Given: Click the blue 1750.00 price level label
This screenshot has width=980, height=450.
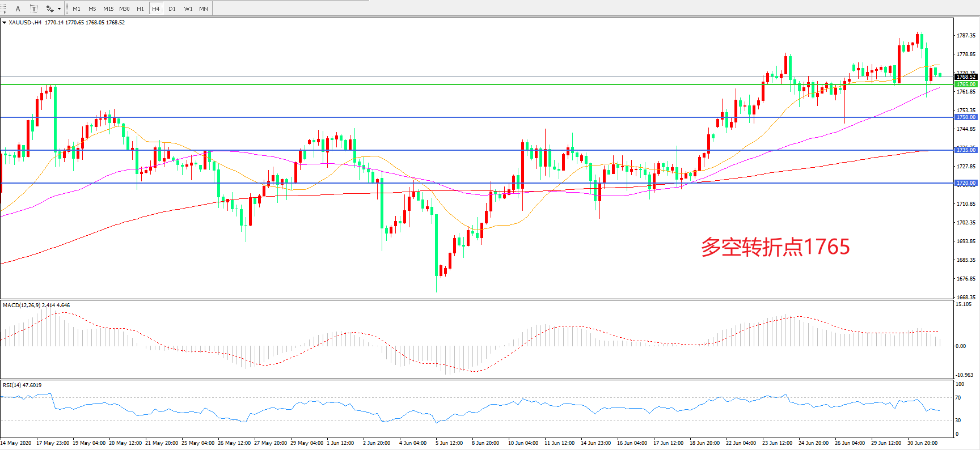Looking at the screenshot, I should 966,117.
